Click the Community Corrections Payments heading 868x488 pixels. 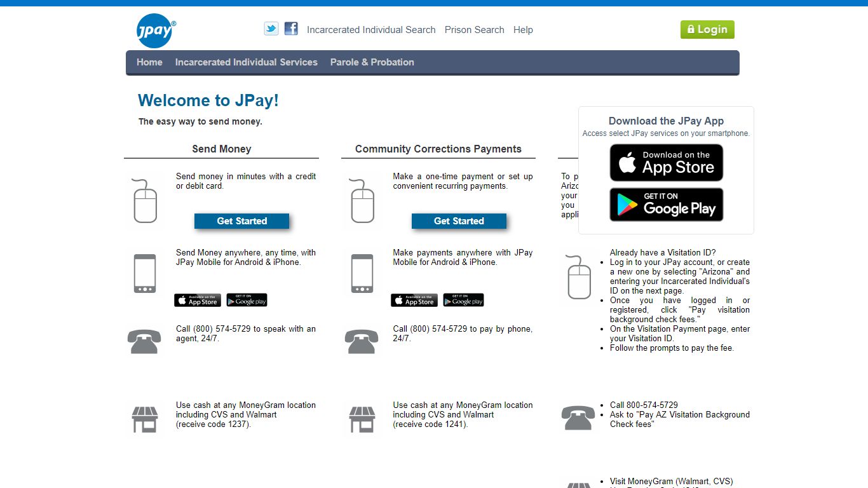coord(438,149)
